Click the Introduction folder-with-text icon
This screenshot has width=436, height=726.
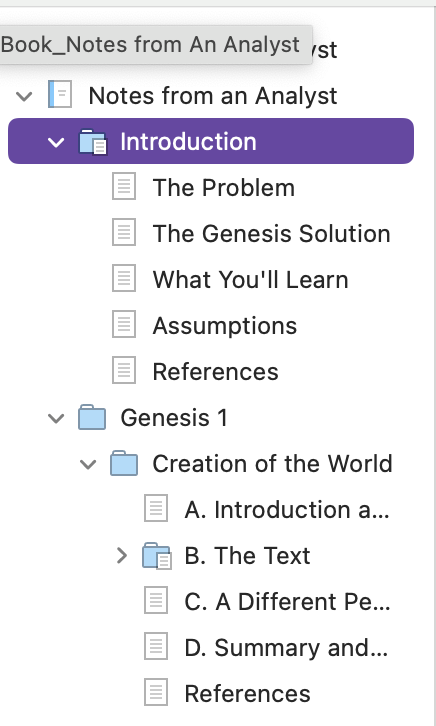coord(93,141)
